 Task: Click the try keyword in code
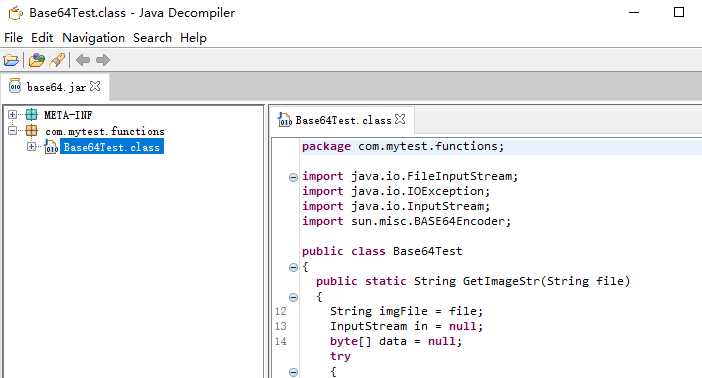click(340, 357)
